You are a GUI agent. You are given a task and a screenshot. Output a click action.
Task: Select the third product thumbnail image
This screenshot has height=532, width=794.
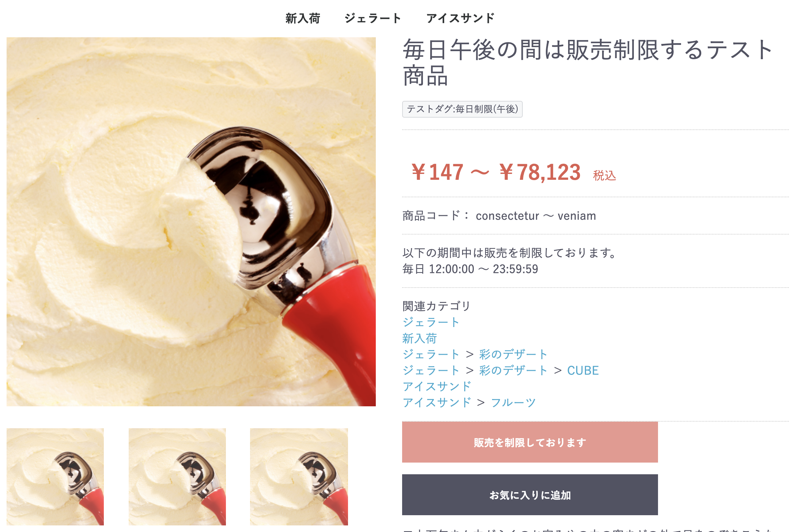[299, 477]
